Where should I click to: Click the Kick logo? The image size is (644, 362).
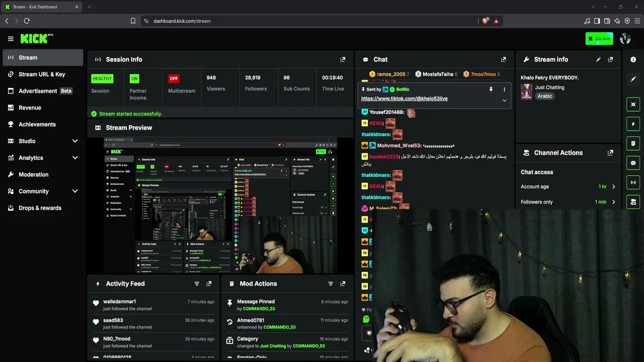[x=37, y=39]
